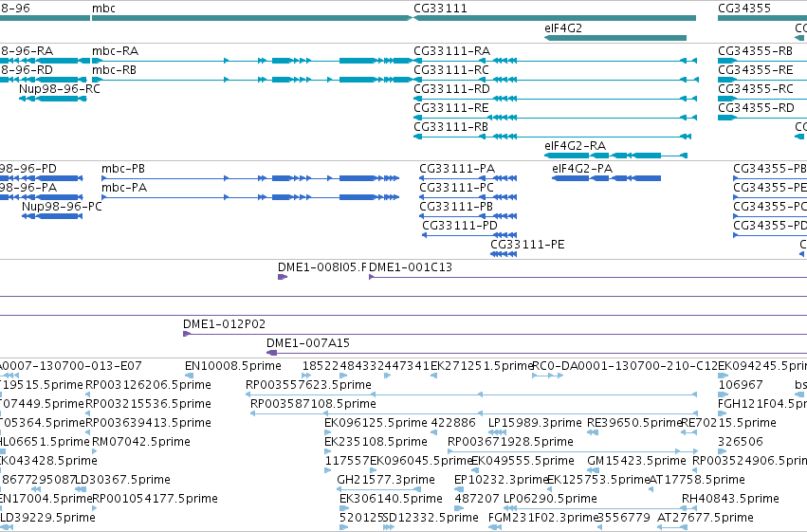Click protein mbc-PB
Image resolution: width=807 pixels, height=532 pixels.
point(250,178)
